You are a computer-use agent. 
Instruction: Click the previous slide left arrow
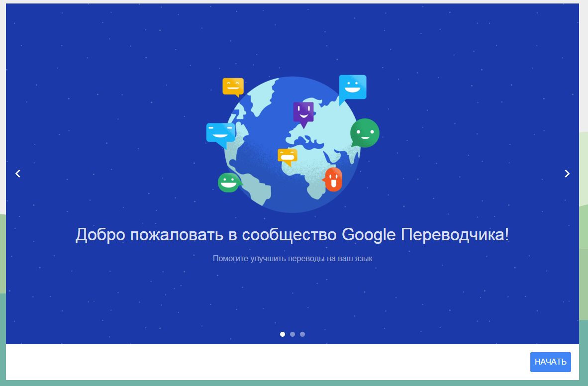point(18,174)
